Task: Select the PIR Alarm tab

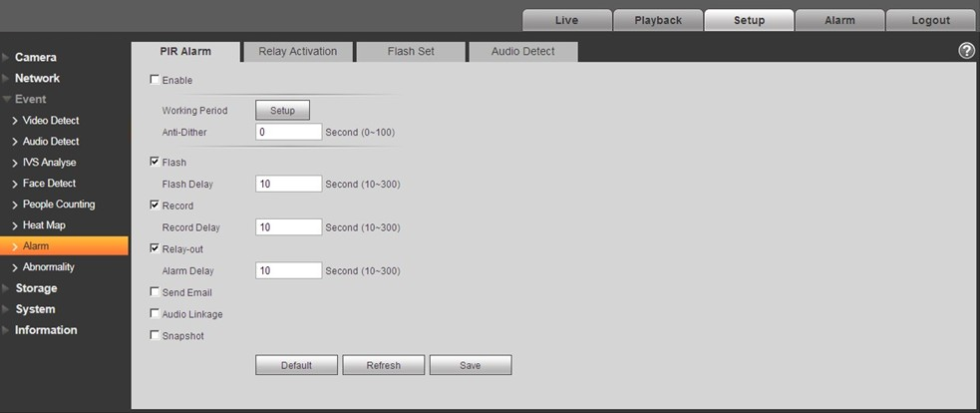Action: tap(185, 51)
